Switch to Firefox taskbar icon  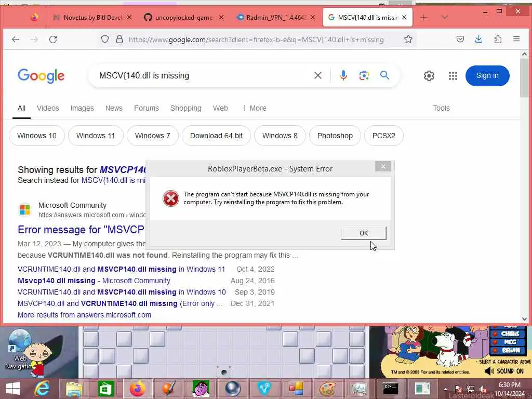pyautogui.click(x=138, y=389)
